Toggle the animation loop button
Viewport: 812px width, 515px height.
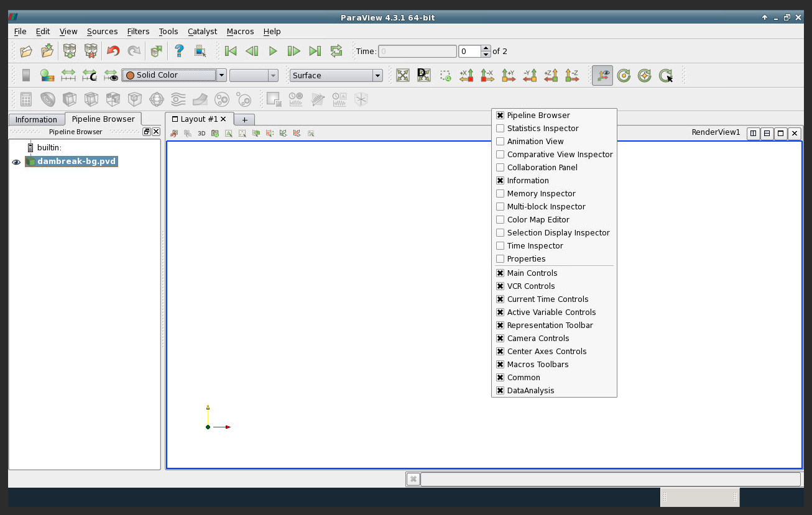tap(336, 51)
